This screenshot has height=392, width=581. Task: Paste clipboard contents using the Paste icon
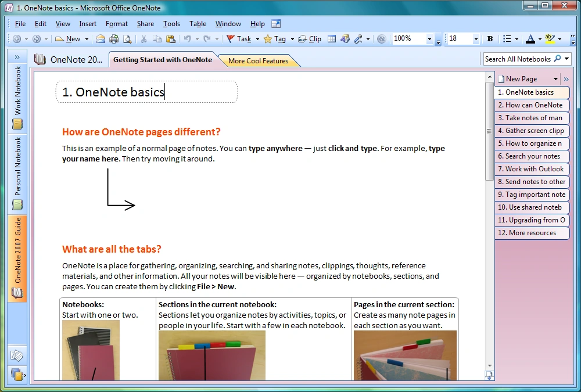(x=170, y=39)
